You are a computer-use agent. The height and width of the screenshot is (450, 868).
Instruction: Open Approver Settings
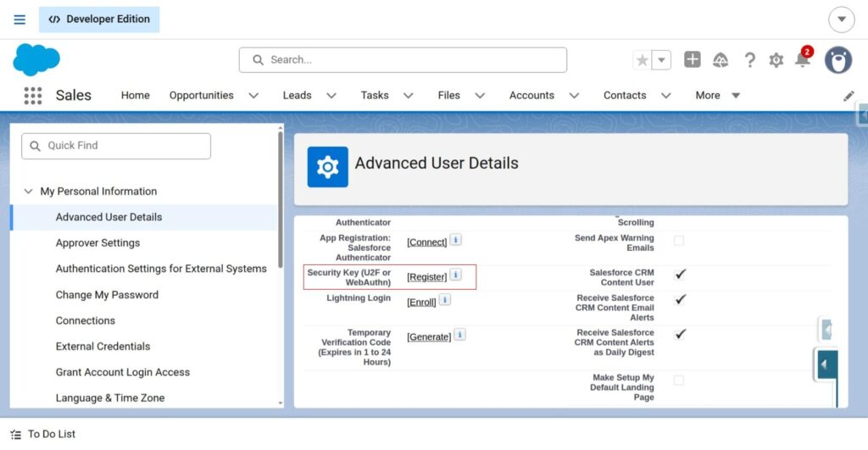tap(97, 243)
